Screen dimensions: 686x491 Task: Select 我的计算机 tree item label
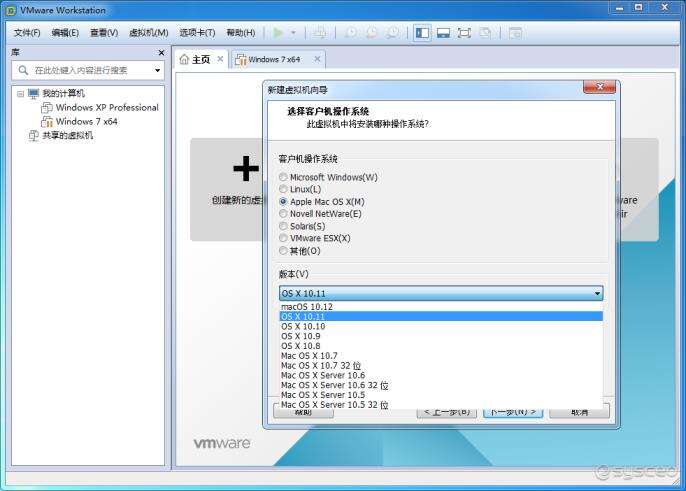[x=63, y=93]
